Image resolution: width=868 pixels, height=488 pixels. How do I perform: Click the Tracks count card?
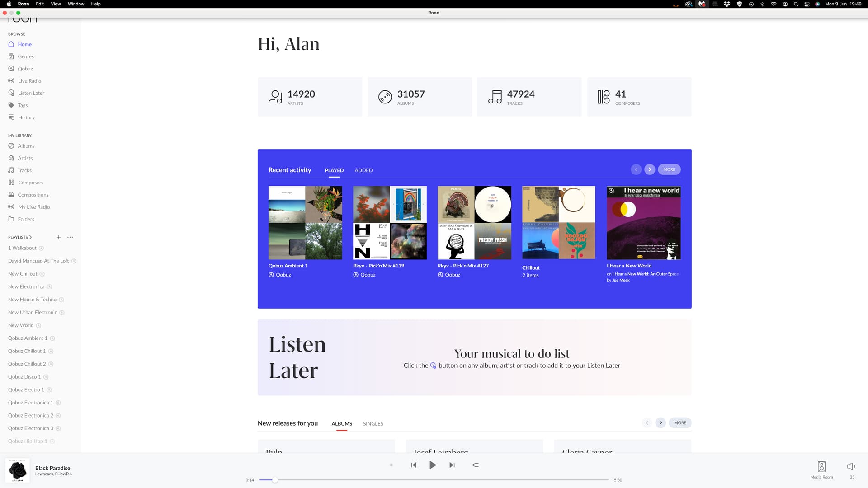529,97
